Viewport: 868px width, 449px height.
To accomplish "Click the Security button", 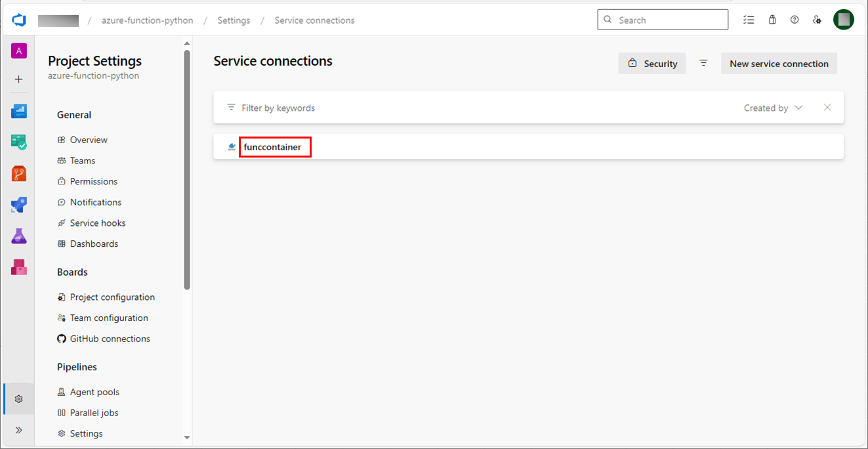I will tap(652, 64).
